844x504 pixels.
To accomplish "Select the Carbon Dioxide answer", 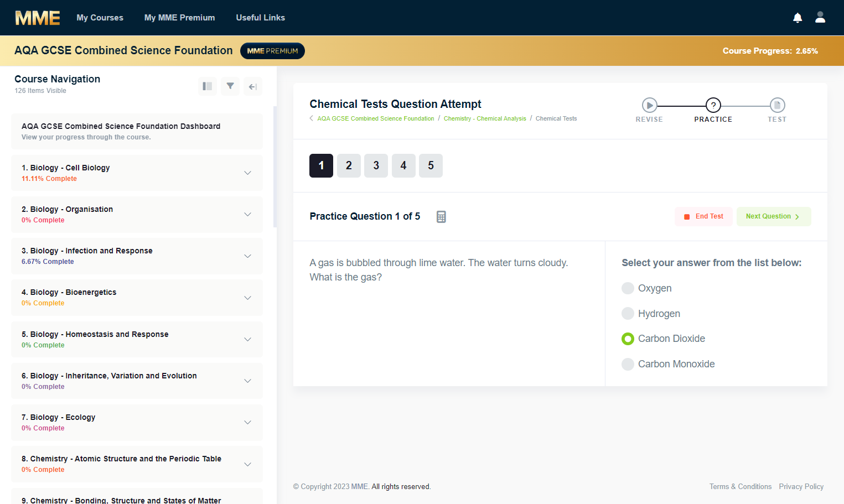I will pyautogui.click(x=628, y=339).
